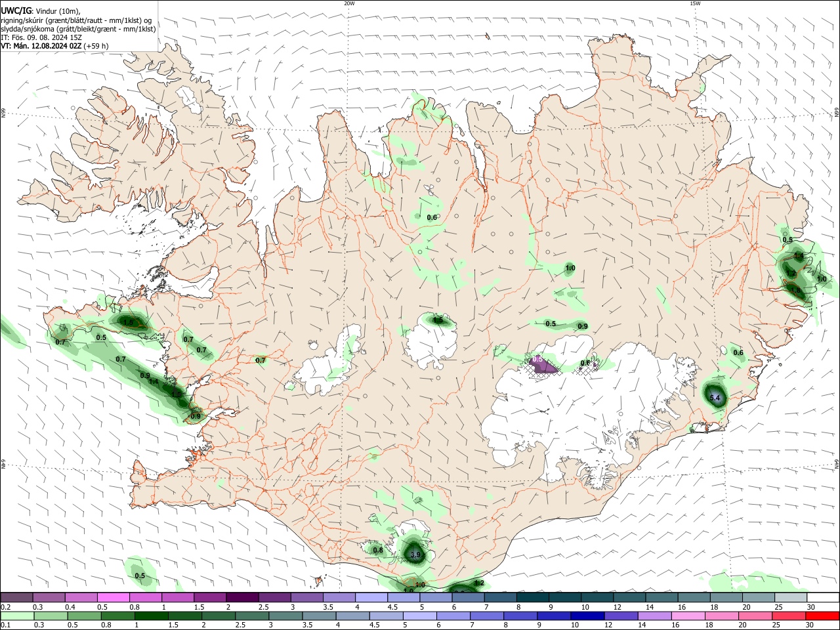The height and width of the screenshot is (630, 840).
Task: Click the 5.4 precipitation maximum label
Action: [x=715, y=398]
